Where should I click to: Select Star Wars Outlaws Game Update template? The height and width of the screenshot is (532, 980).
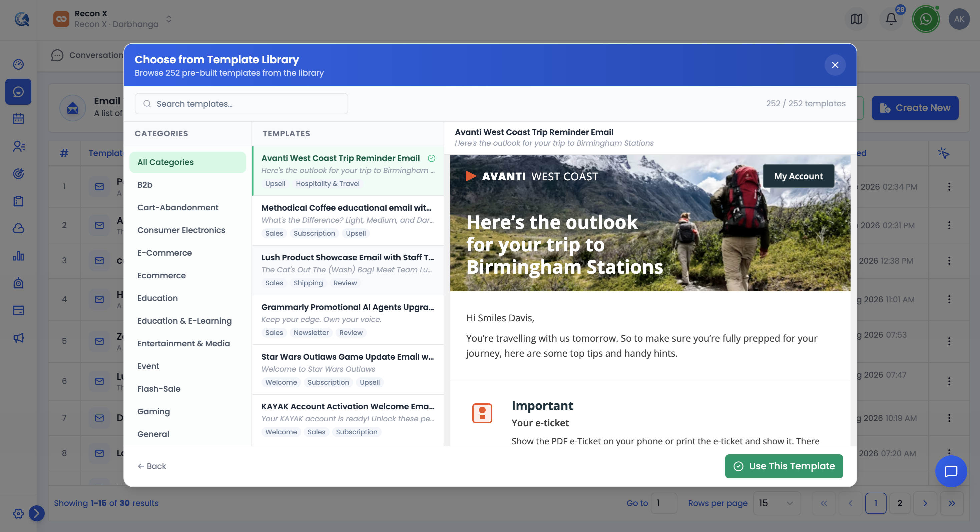click(x=348, y=369)
